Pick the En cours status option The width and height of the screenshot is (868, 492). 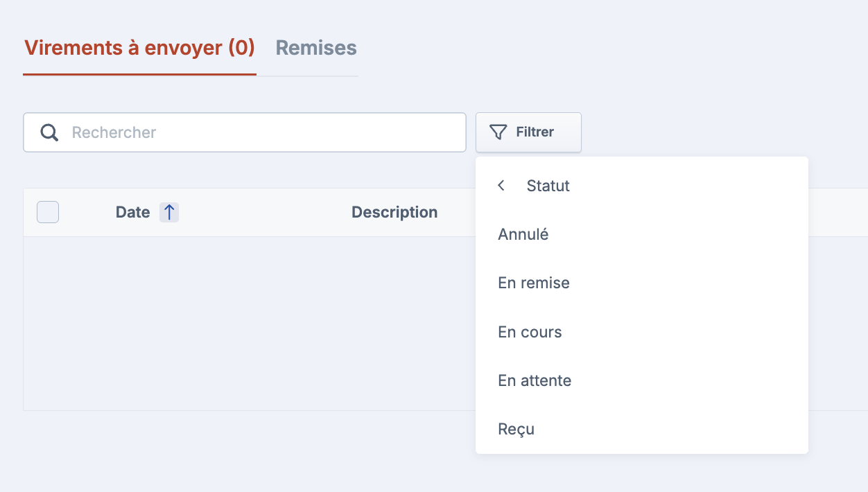click(x=530, y=332)
